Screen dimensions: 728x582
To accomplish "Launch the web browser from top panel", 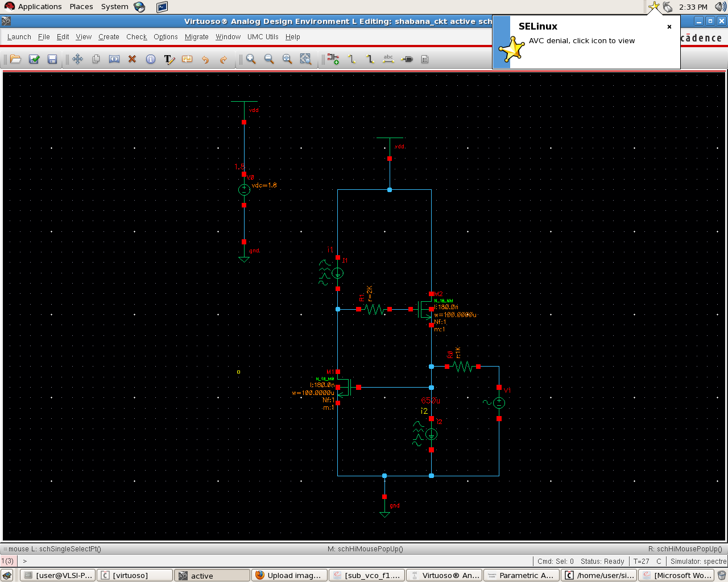I will pos(140,7).
